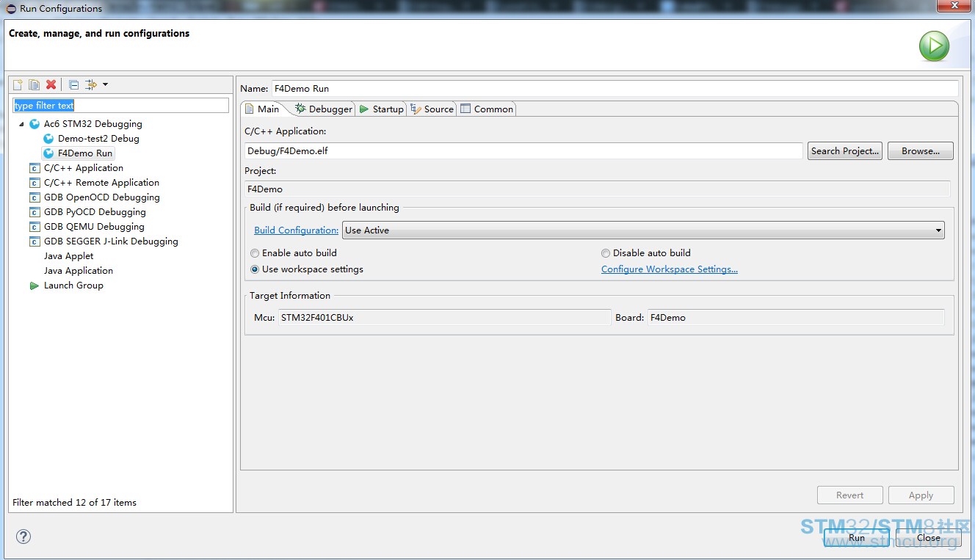Click the Ac6 STM32 Debugging globe icon
The height and width of the screenshot is (560, 975).
(x=35, y=124)
